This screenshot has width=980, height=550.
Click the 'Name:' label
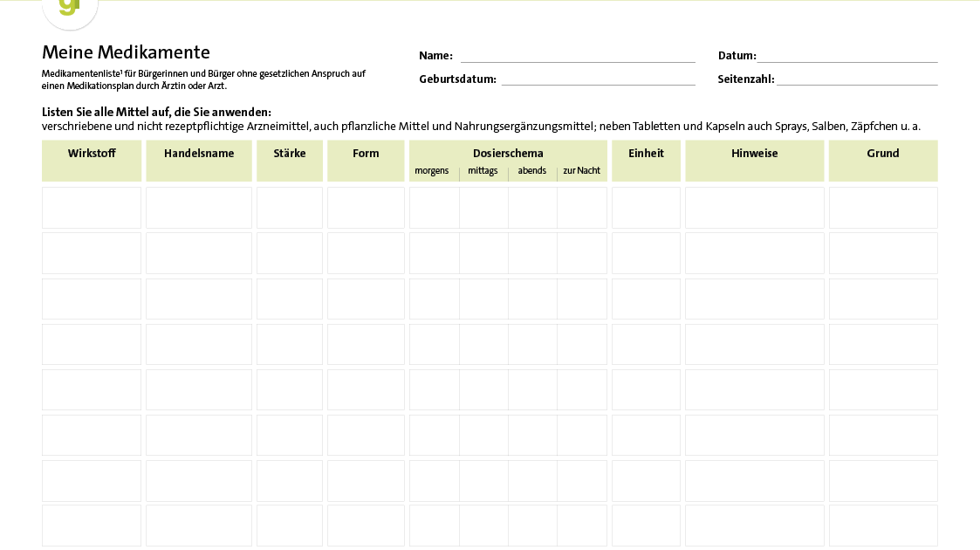coord(435,56)
